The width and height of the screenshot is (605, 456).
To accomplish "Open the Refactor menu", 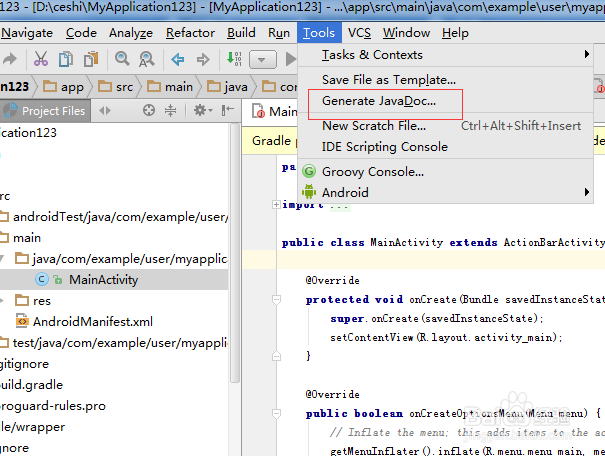I will pyautogui.click(x=190, y=33).
